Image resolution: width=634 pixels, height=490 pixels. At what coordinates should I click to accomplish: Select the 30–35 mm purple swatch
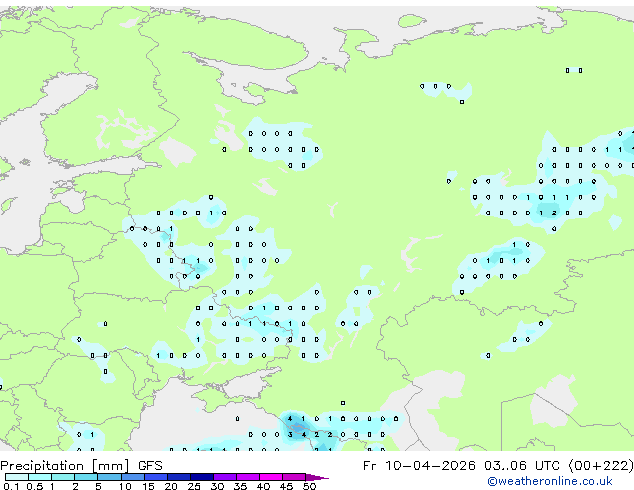225,477
